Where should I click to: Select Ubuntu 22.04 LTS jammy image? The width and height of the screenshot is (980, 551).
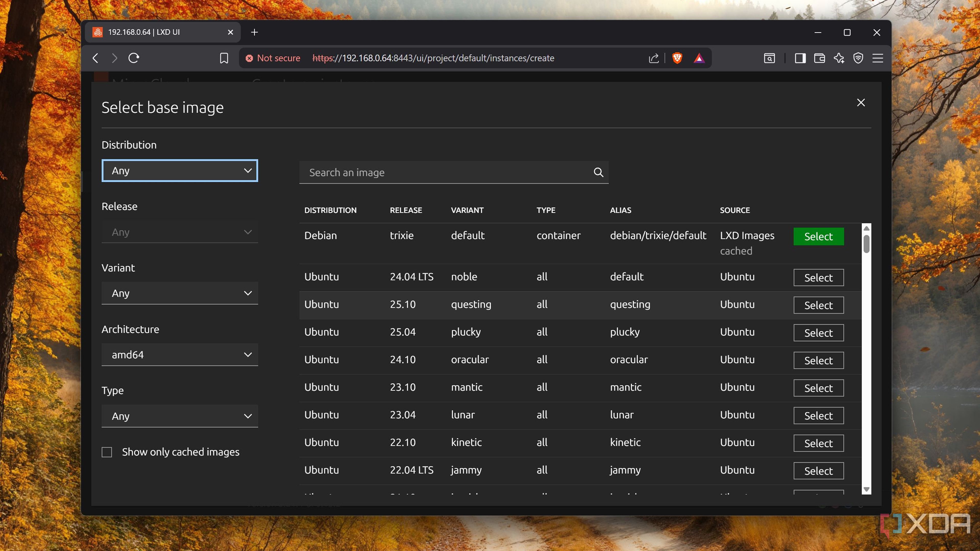click(x=818, y=471)
